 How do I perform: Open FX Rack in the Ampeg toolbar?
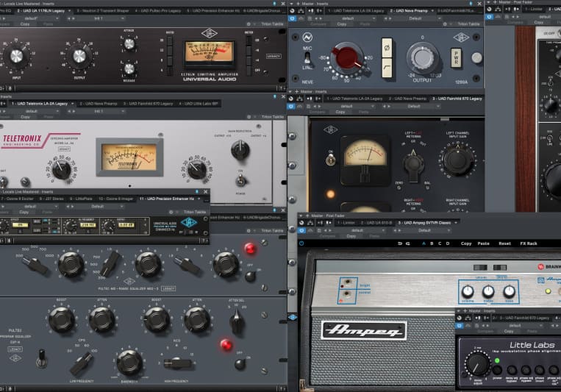[x=529, y=243]
